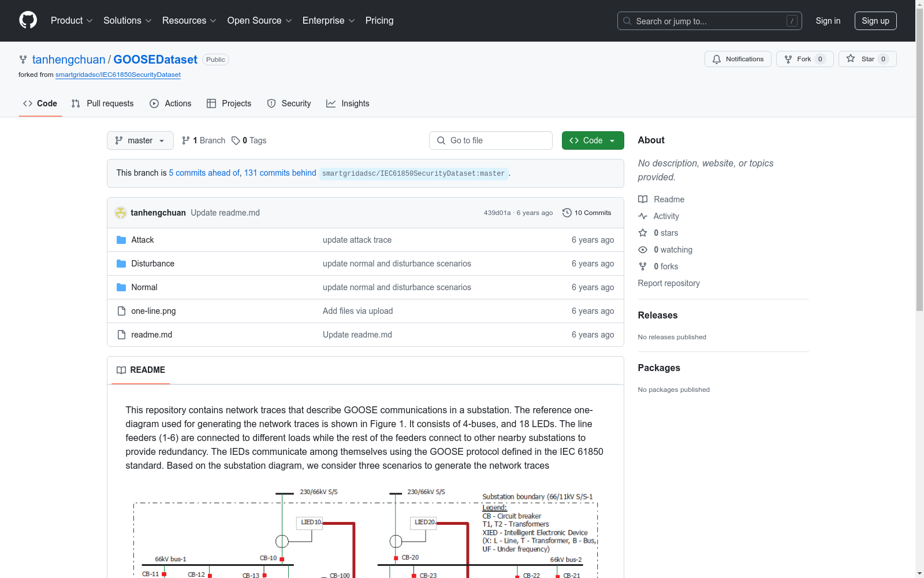Open the Pull requests tab
924x578 pixels.
click(103, 103)
